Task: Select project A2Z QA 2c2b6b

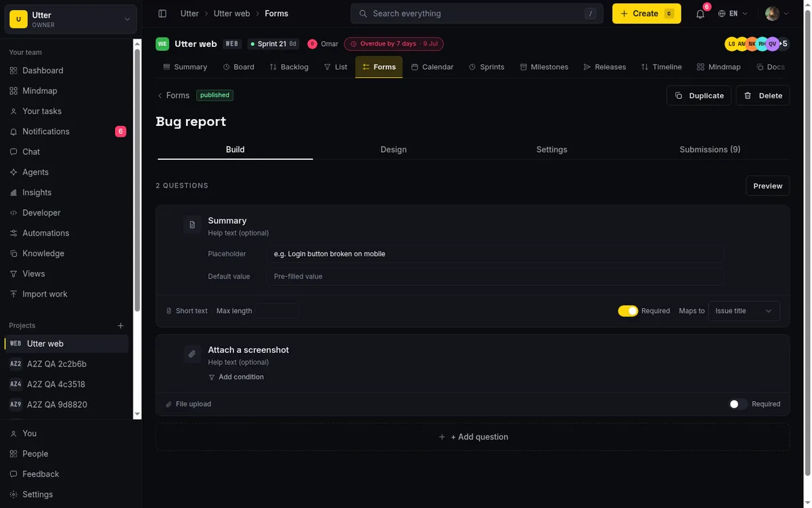Action: pos(66,364)
